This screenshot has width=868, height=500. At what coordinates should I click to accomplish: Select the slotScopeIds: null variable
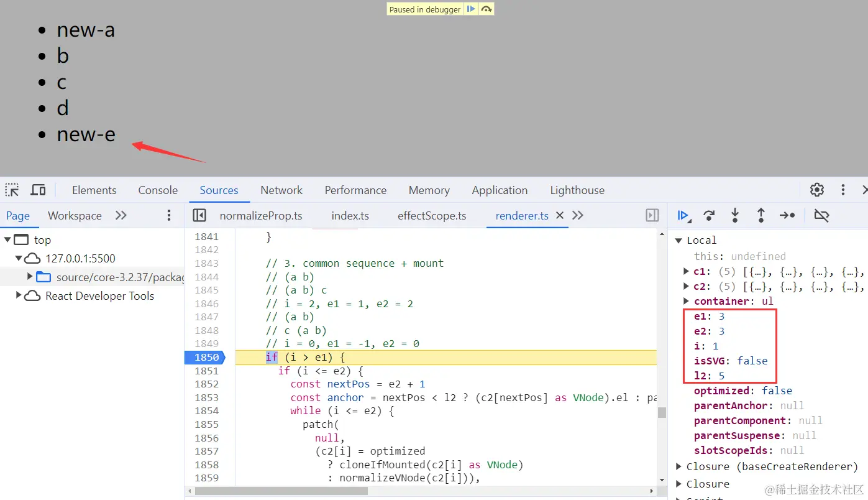coord(749,450)
